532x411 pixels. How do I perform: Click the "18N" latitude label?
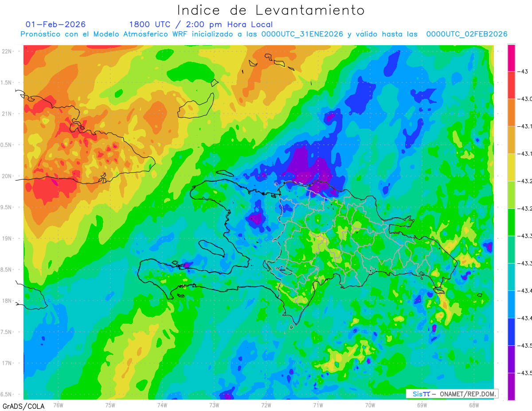click(x=8, y=301)
